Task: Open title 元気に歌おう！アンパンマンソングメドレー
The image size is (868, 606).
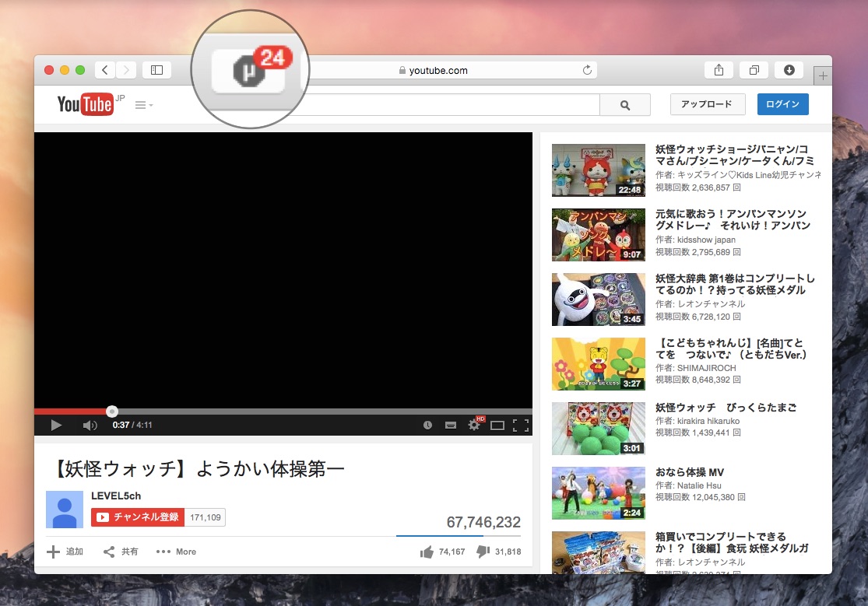Action: tap(733, 219)
